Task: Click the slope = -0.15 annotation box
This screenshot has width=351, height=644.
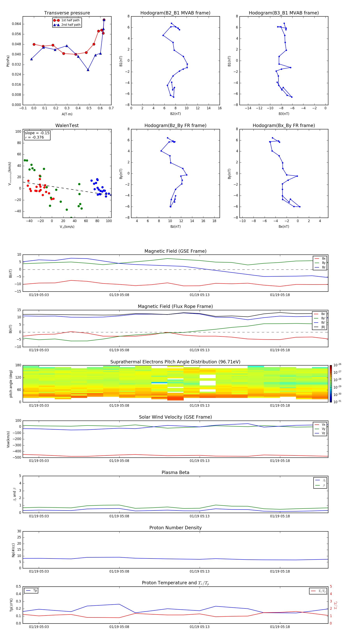Action: 37,135
